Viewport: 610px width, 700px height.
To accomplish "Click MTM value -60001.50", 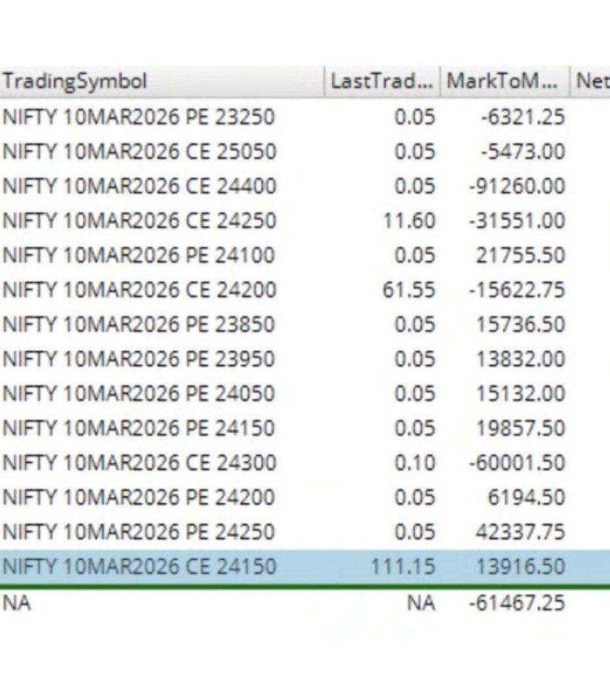I will point(517,463).
